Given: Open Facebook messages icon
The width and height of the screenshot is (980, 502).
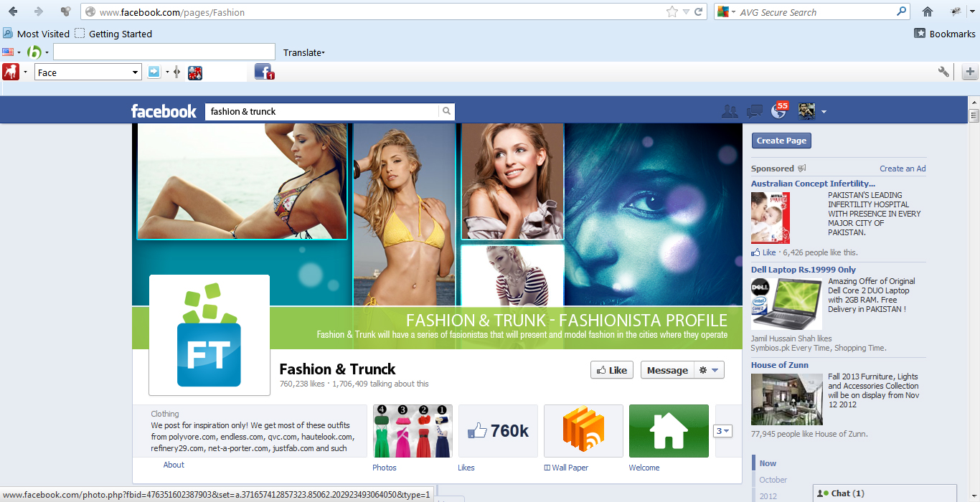Looking at the screenshot, I should (754, 111).
